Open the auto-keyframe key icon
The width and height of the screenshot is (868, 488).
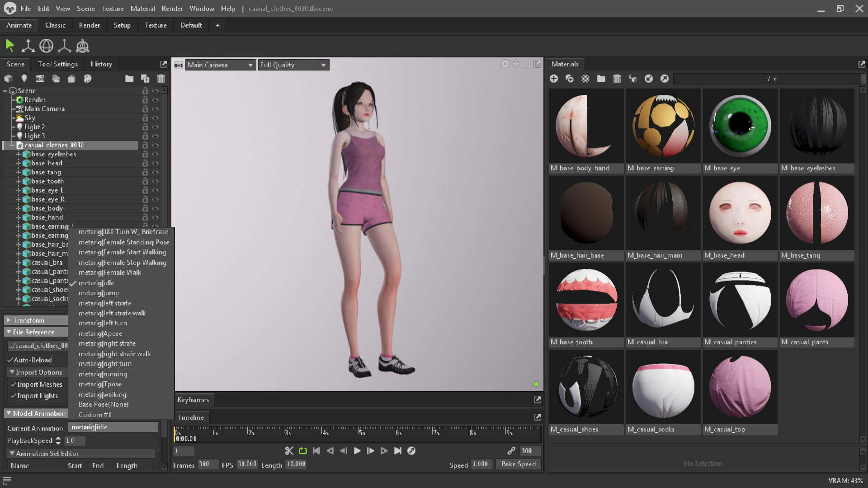pos(411,450)
